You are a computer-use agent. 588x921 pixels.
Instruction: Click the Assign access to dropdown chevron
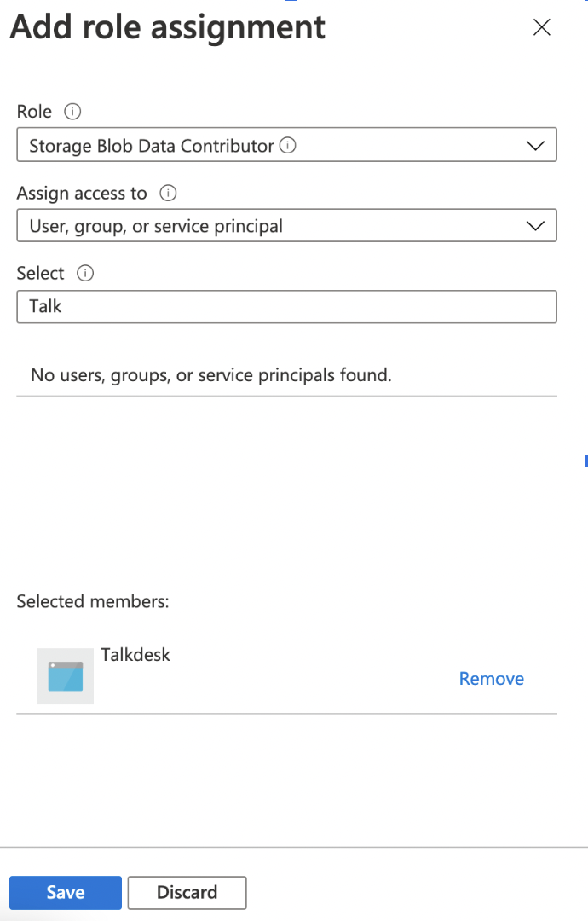[536, 225]
